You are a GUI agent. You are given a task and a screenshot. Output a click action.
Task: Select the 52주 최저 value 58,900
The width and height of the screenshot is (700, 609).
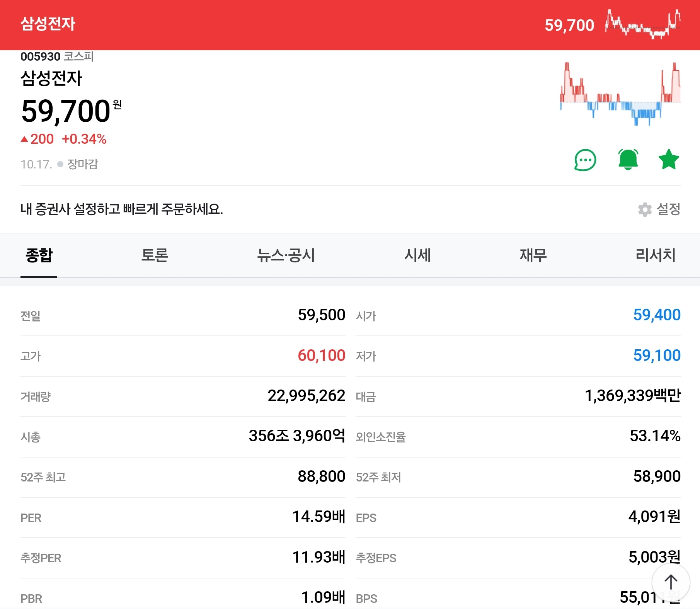click(657, 476)
